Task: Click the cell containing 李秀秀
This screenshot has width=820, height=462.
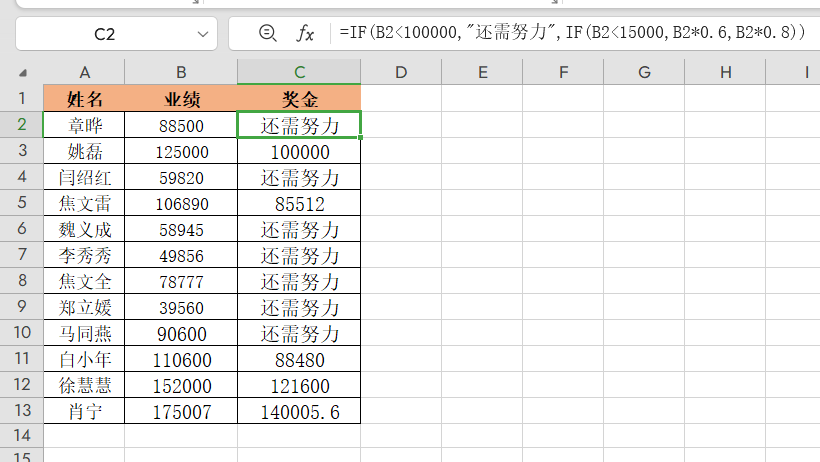Action: (84, 255)
